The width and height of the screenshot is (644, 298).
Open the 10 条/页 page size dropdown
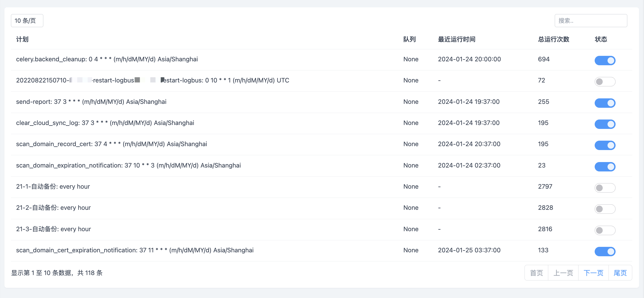27,21
